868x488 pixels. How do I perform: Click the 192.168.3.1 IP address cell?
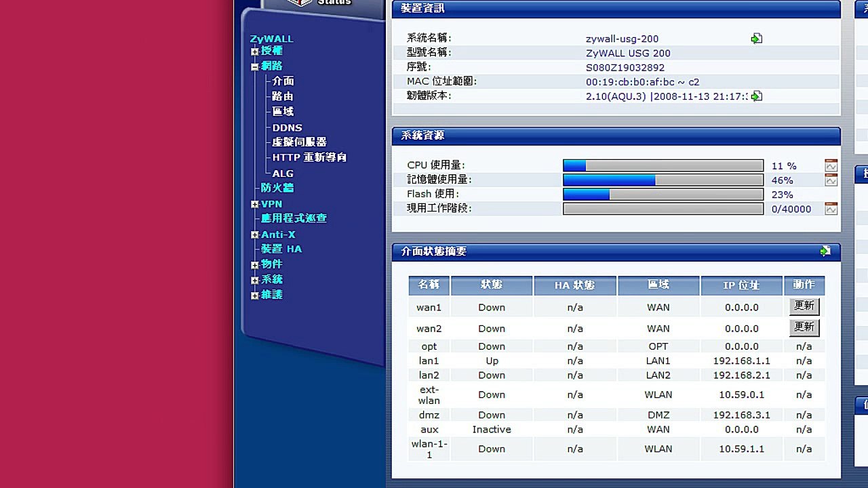(x=741, y=415)
